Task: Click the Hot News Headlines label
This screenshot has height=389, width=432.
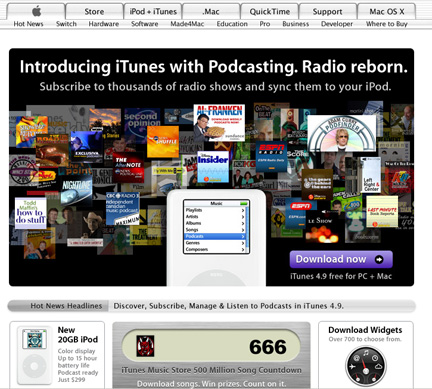Action: (x=66, y=306)
